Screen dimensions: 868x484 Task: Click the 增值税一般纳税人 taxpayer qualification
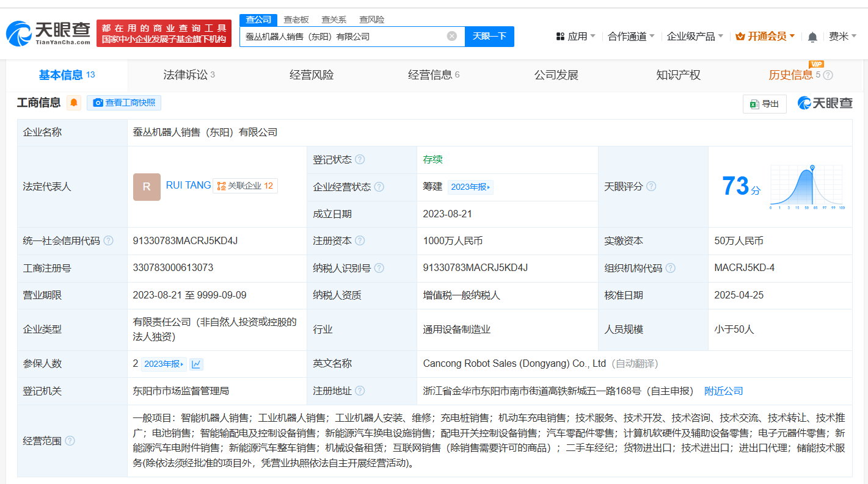coord(461,295)
